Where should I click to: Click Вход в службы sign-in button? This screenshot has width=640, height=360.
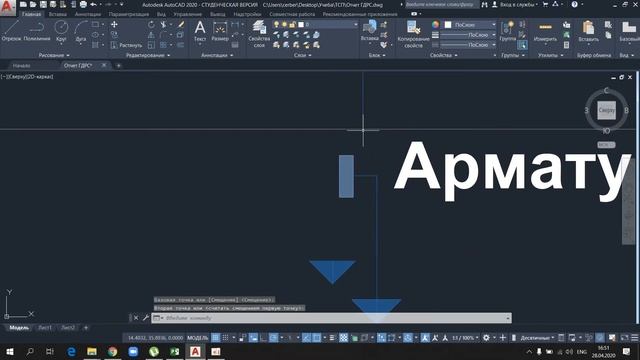[517, 4]
